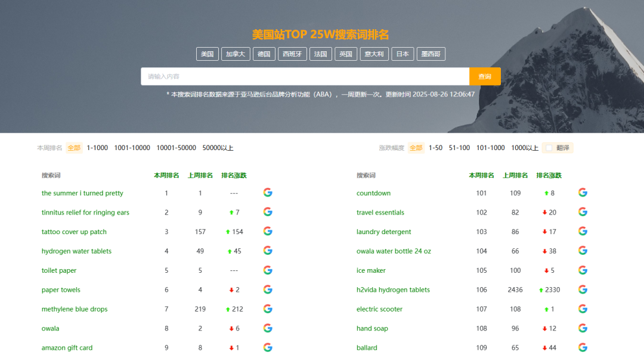Select the 日本 country tab
Image resolution: width=644 pixels, height=355 pixels.
pos(402,54)
